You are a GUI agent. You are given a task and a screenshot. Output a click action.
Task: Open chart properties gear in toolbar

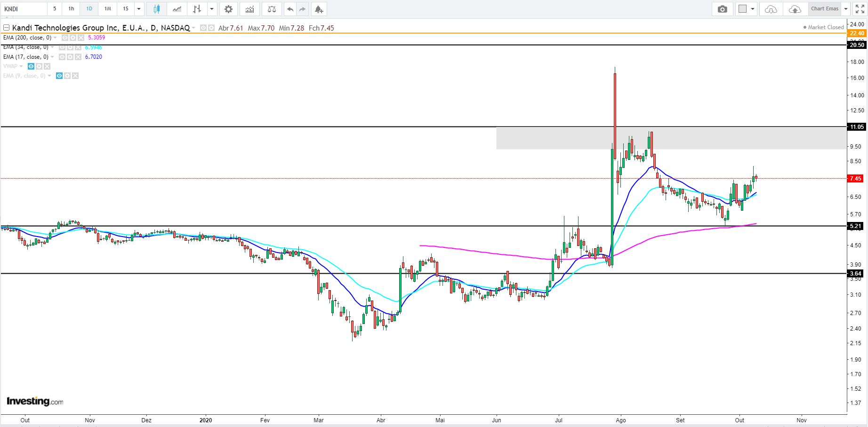pyautogui.click(x=228, y=9)
